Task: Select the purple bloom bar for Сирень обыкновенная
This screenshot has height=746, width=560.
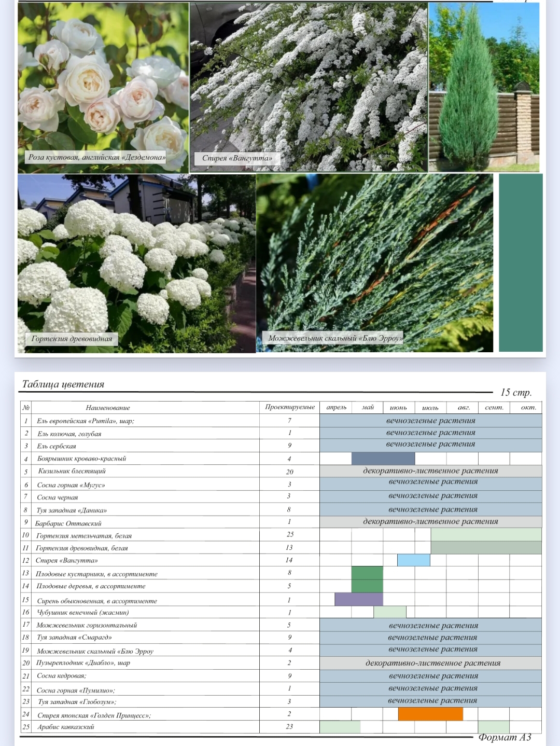Action: point(358,600)
